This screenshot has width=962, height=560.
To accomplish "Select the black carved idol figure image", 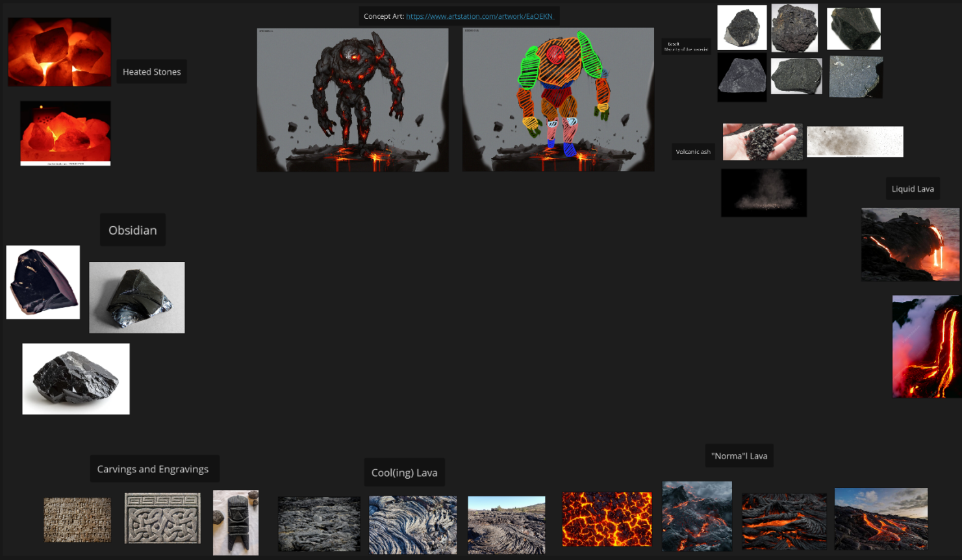I will [x=236, y=522].
